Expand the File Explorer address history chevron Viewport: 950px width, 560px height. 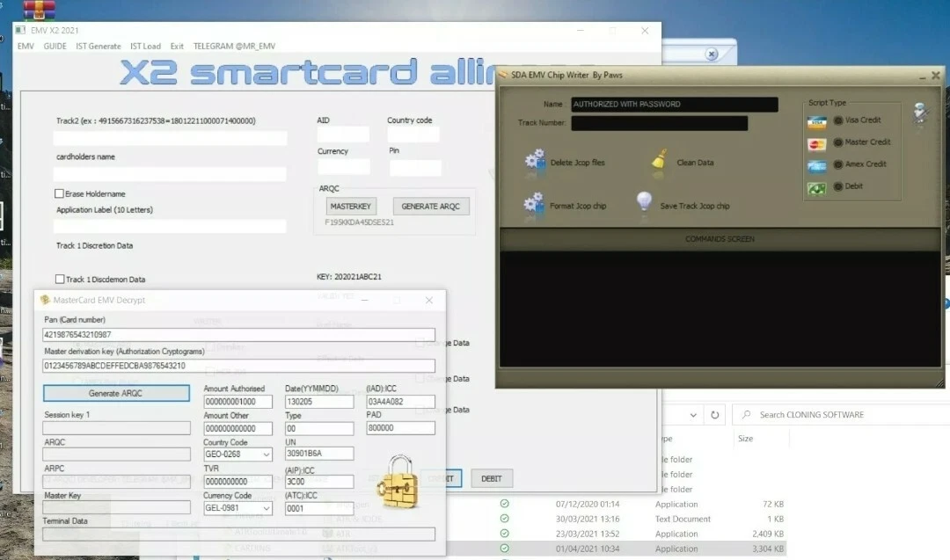tap(693, 415)
